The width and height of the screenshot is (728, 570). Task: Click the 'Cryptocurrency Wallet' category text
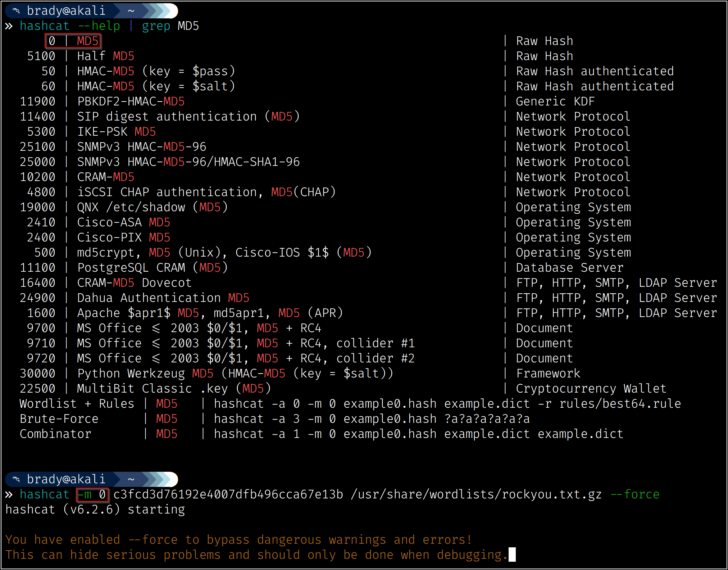coord(591,389)
